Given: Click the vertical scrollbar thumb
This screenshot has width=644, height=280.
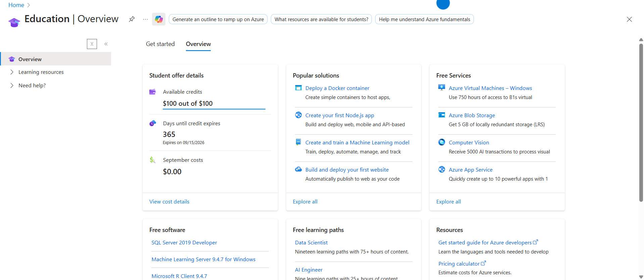Looking at the screenshot, I should coord(641,123).
